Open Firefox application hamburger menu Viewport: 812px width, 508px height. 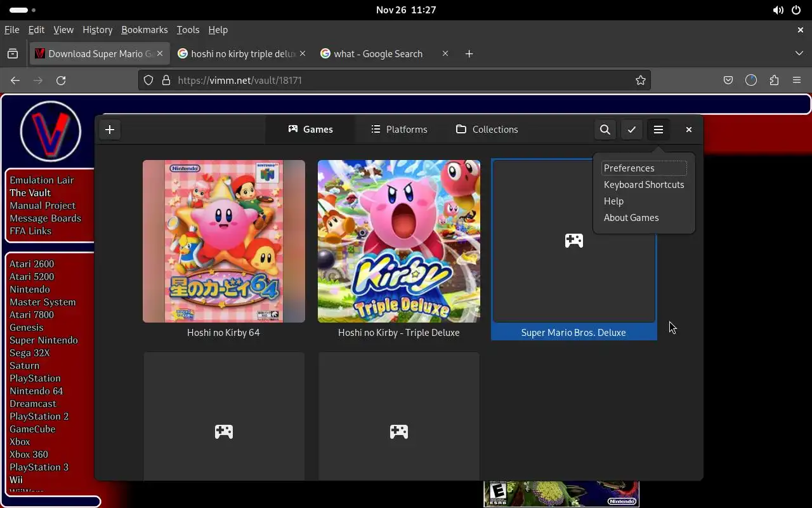(x=797, y=81)
